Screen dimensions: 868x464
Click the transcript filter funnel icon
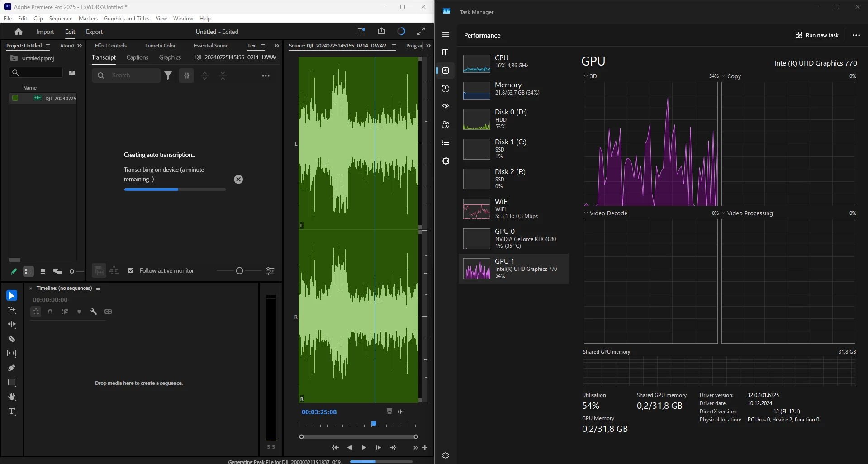[x=168, y=76]
